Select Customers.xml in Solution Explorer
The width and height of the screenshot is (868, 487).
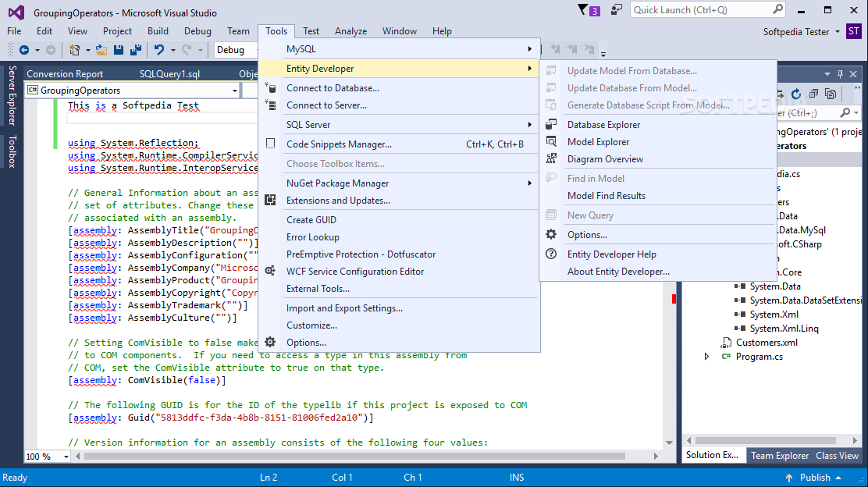[767, 342]
